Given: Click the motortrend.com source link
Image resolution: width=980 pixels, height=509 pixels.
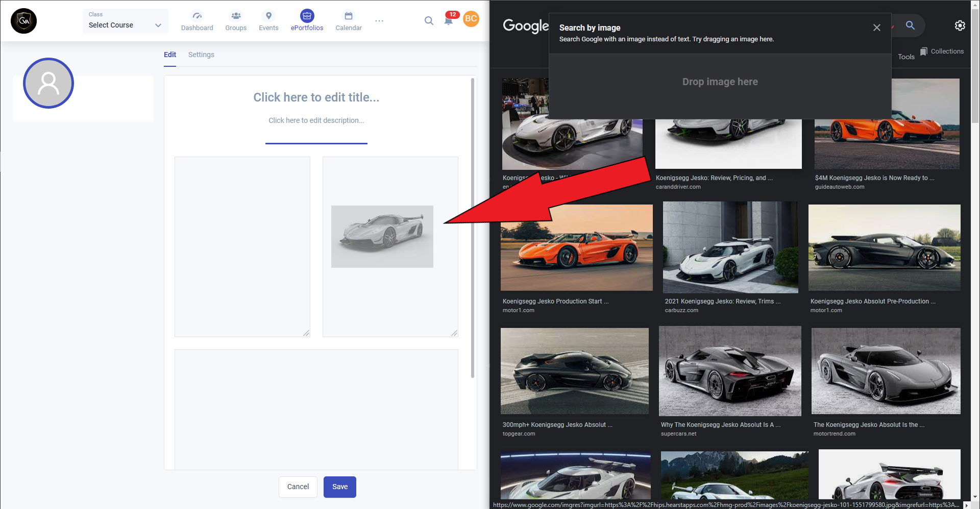Looking at the screenshot, I should click(x=835, y=434).
